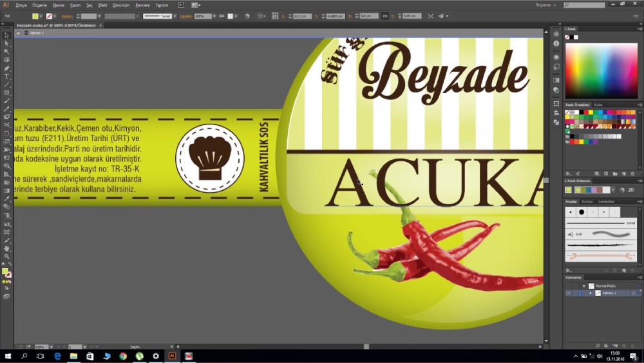Open the Nesne menu
Image resolution: width=644 pixels, height=363 pixels.
[x=59, y=5]
